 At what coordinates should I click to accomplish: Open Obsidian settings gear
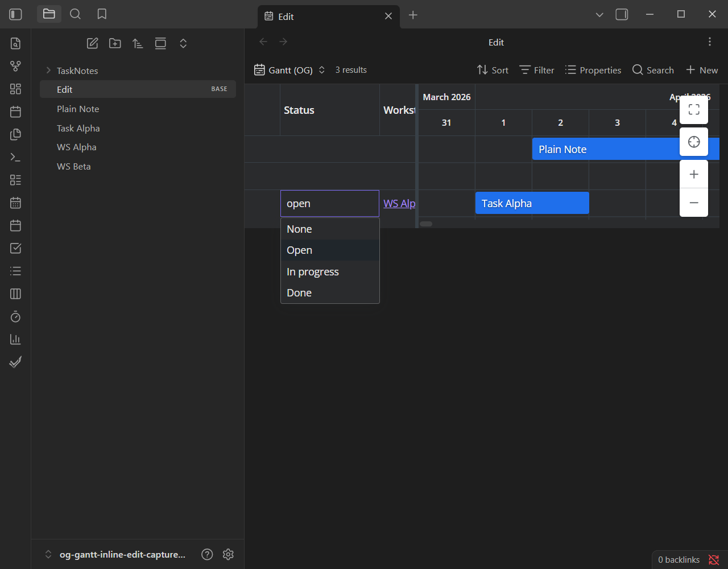(228, 554)
